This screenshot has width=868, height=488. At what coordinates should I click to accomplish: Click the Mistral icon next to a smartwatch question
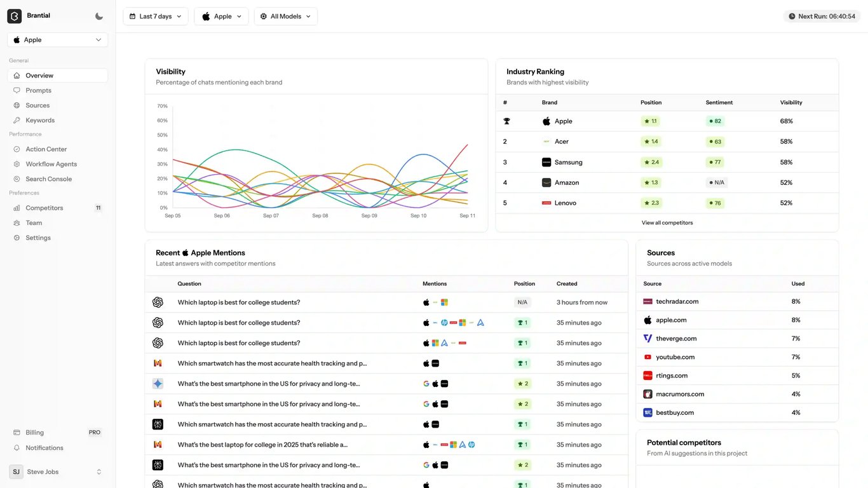(x=158, y=363)
